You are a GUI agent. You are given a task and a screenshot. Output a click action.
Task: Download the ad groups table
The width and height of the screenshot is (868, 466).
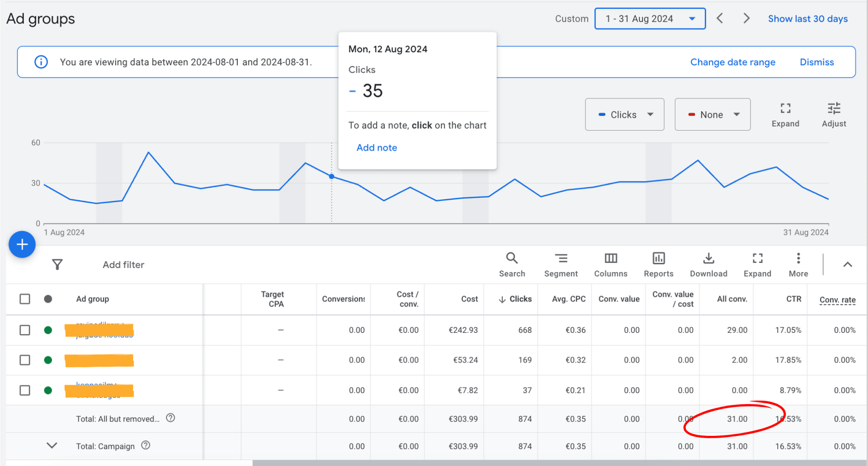(708, 264)
